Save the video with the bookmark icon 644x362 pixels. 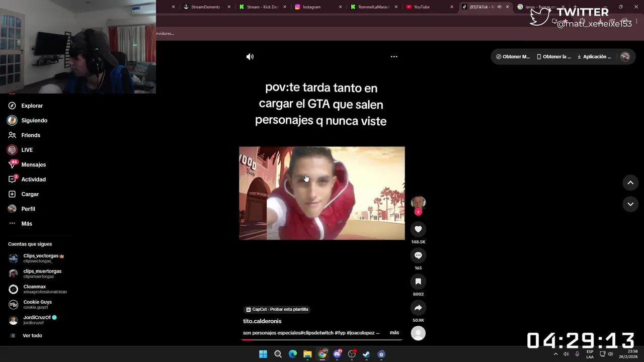pyautogui.click(x=418, y=282)
